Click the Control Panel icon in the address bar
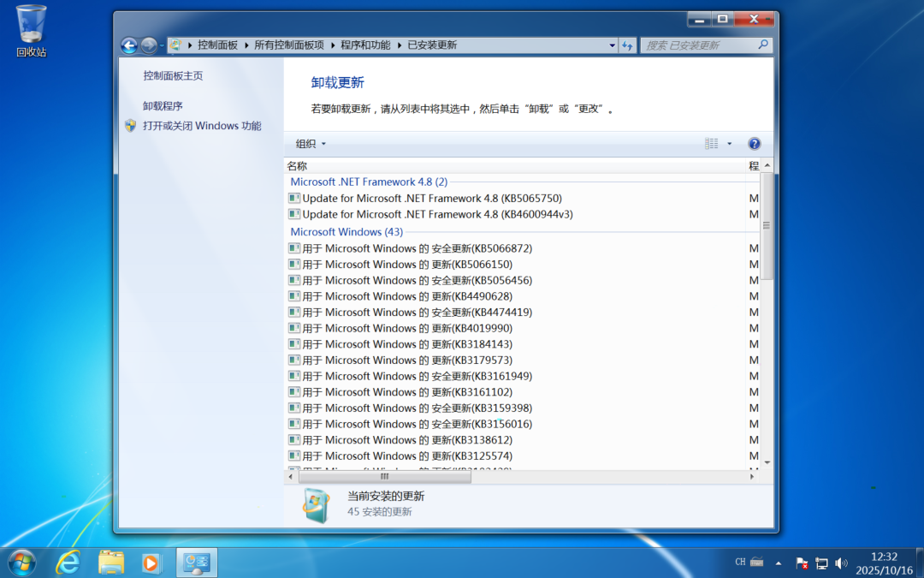The image size is (924, 578). [175, 45]
